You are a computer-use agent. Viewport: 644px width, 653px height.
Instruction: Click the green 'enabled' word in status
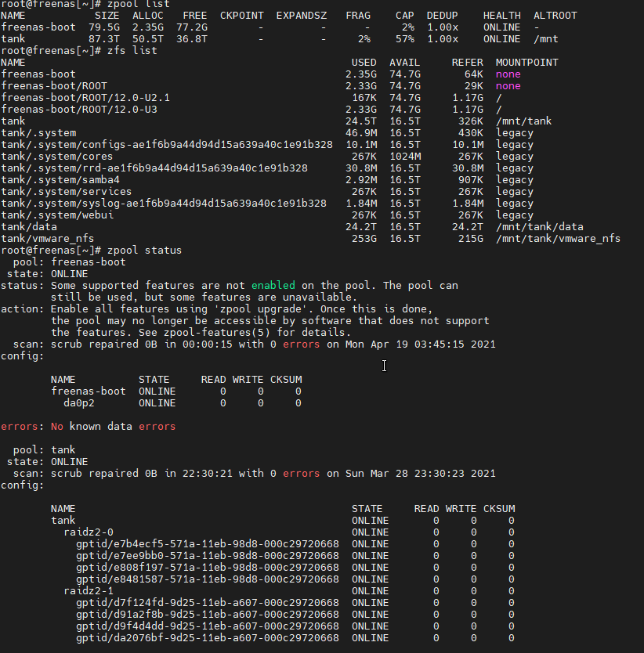coord(273,286)
